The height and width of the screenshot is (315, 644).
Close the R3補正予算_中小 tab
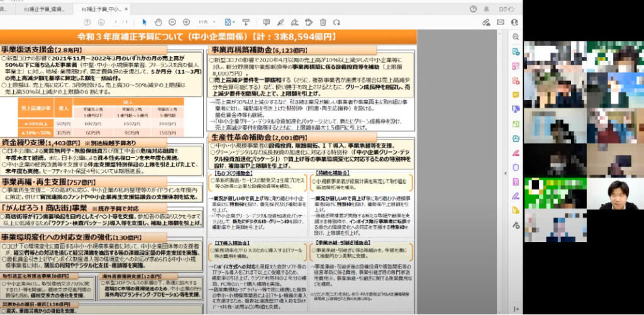(x=126, y=9)
